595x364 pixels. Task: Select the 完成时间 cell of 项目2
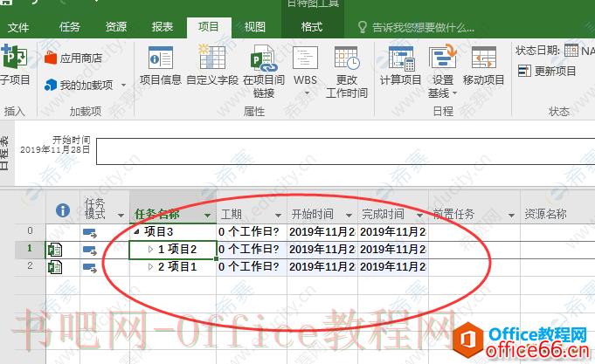pos(393,250)
